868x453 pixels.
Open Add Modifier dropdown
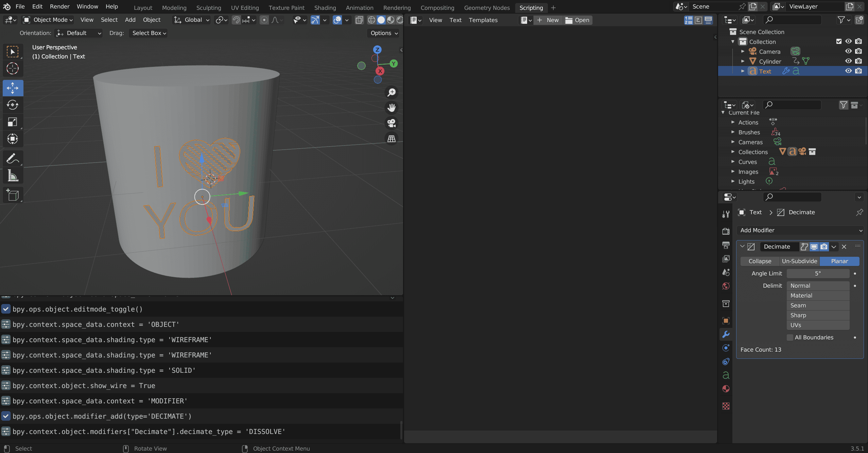pyautogui.click(x=800, y=230)
